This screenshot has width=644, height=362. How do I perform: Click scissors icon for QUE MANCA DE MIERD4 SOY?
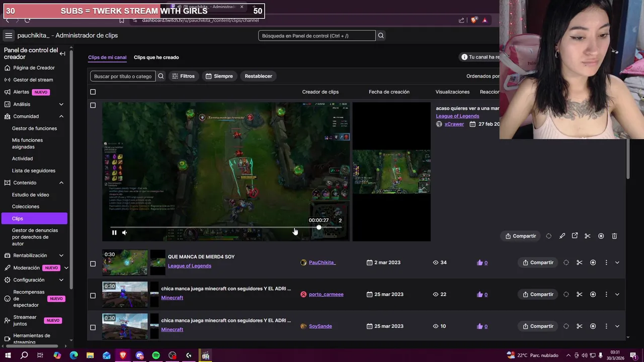579,262
